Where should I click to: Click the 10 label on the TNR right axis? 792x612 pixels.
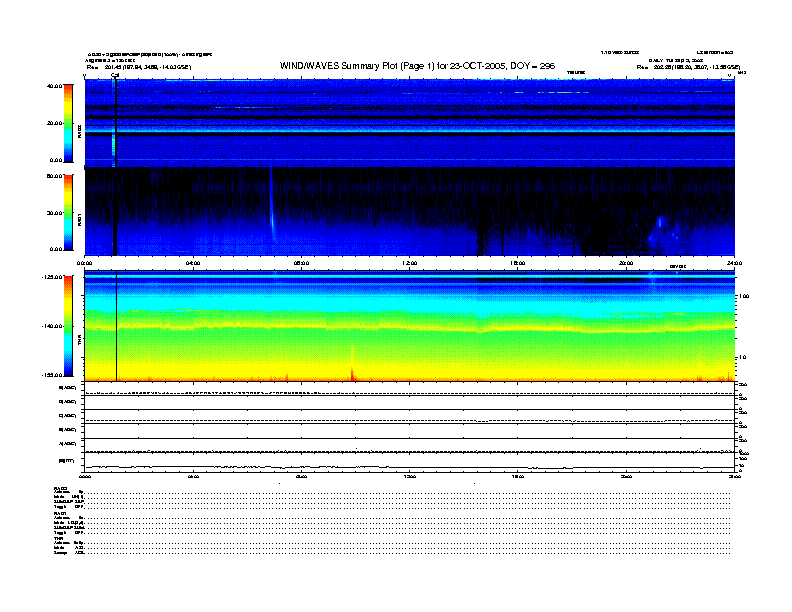tap(742, 358)
